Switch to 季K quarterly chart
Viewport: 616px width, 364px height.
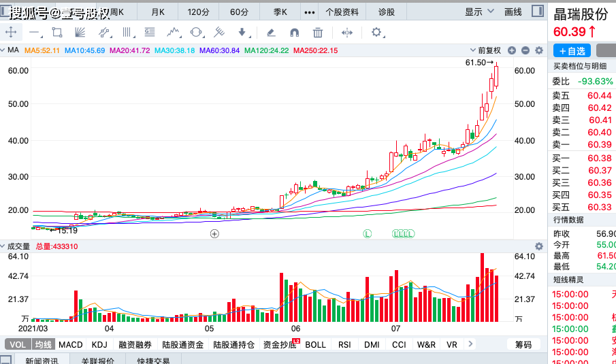pyautogui.click(x=280, y=12)
